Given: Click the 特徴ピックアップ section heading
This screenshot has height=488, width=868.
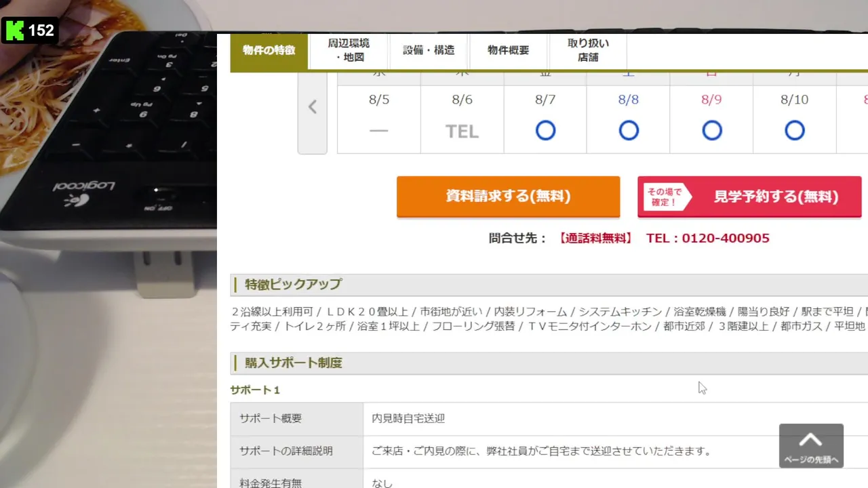Looking at the screenshot, I should tap(293, 285).
